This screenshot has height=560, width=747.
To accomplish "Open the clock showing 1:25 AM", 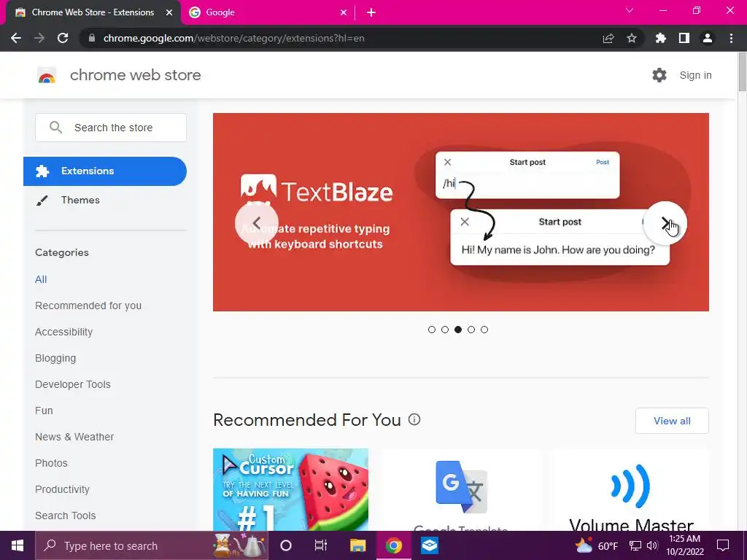I will 684,545.
